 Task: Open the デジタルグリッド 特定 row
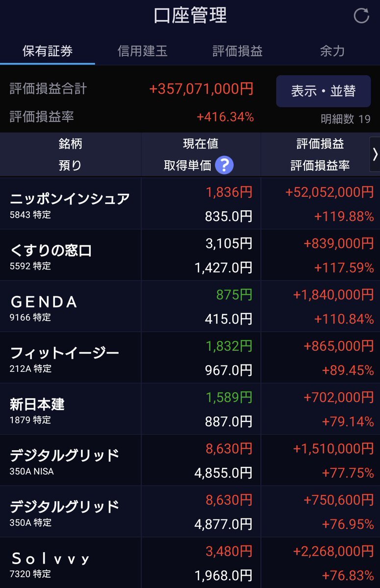190,512
